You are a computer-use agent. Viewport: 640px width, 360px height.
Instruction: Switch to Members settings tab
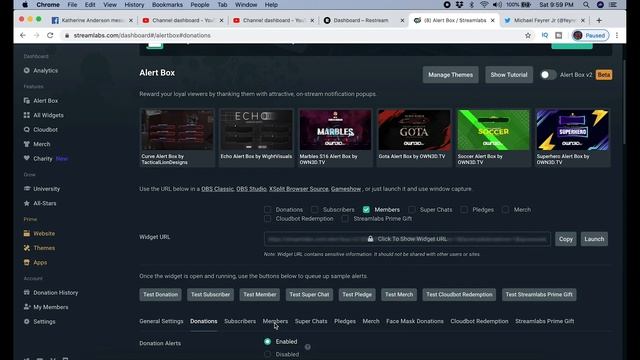[x=275, y=321]
